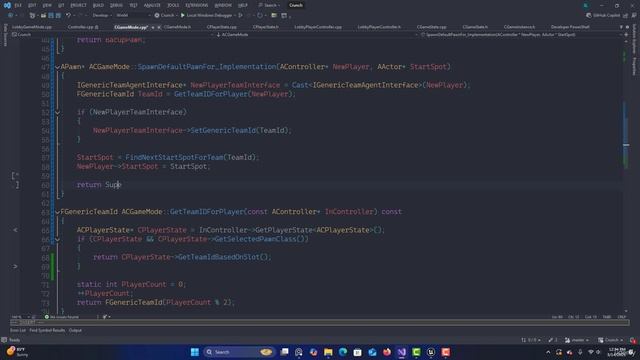The width and height of the screenshot is (640, 360).
Task: Close the CGameMode.cpp tab
Action: point(159,27)
